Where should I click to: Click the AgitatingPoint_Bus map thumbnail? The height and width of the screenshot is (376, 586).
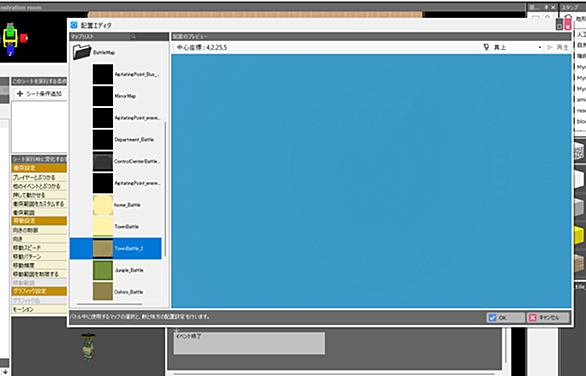[x=103, y=74]
